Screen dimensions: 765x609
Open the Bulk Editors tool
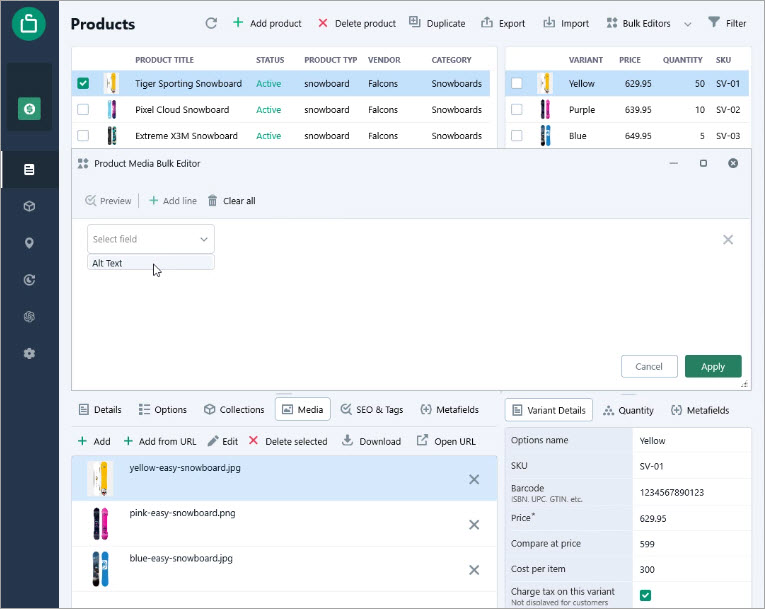pyautogui.click(x=638, y=23)
